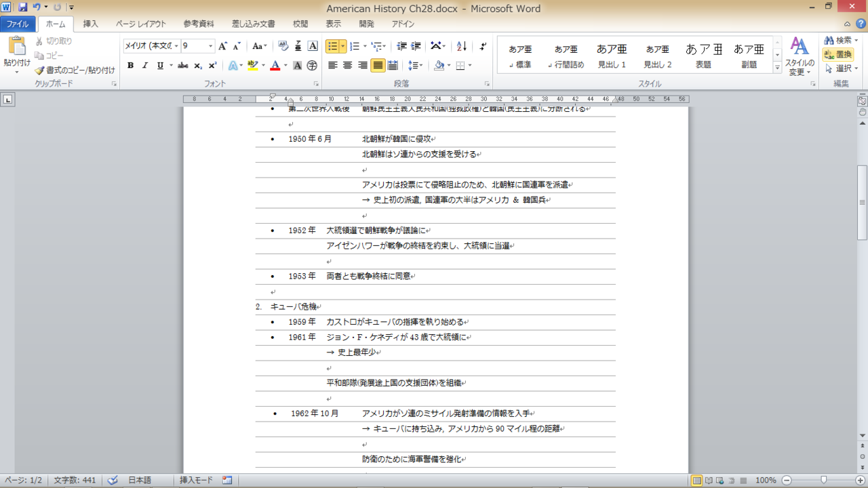Click the grow font size icon

pyautogui.click(x=223, y=46)
